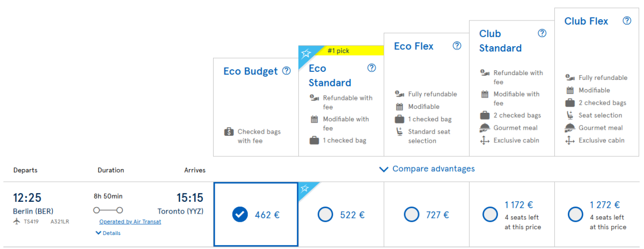Open Club Standard help info icon

click(x=542, y=33)
